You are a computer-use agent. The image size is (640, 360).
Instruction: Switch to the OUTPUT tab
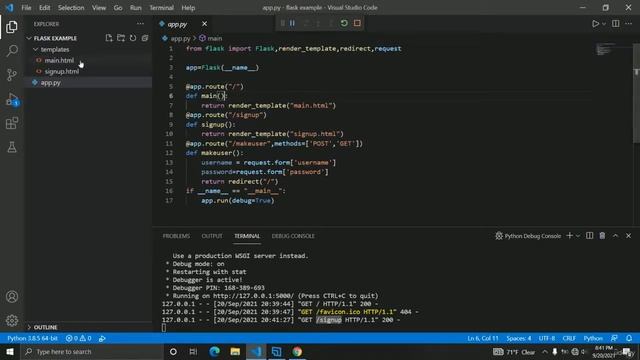(212, 236)
